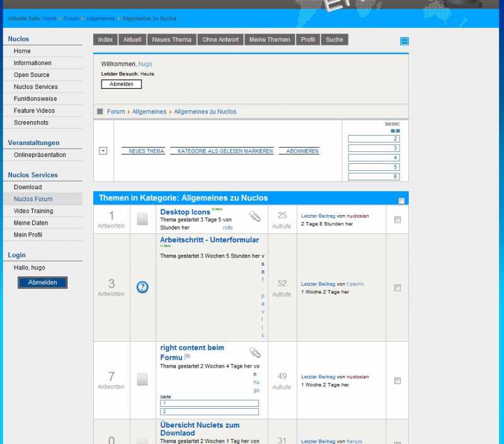Select the Neues Thema tab in the tab bar

coord(171,40)
